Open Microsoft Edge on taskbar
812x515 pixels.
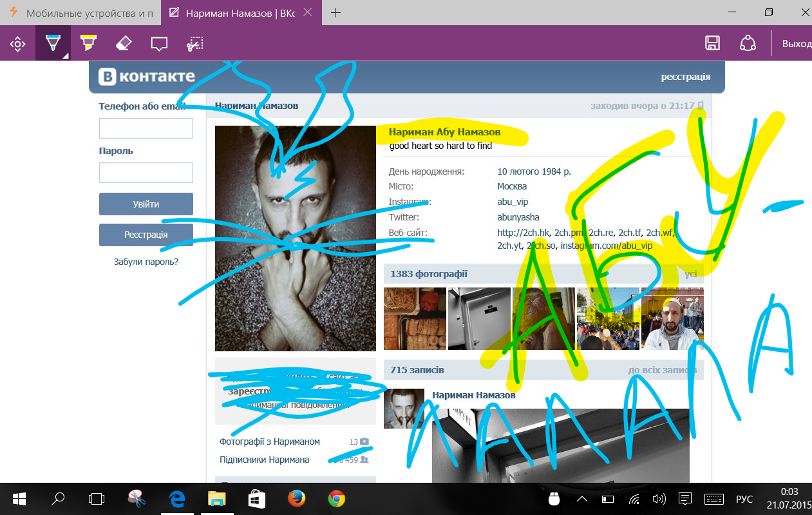pyautogui.click(x=176, y=498)
